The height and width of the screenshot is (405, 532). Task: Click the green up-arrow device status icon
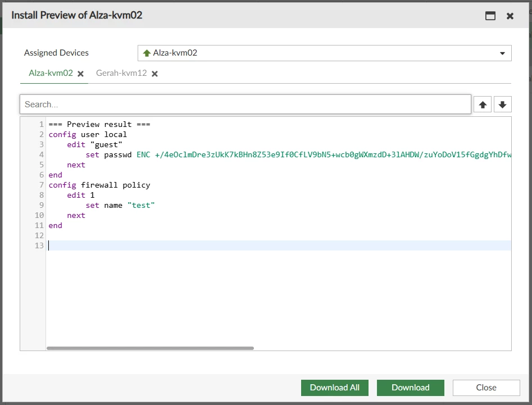click(147, 53)
